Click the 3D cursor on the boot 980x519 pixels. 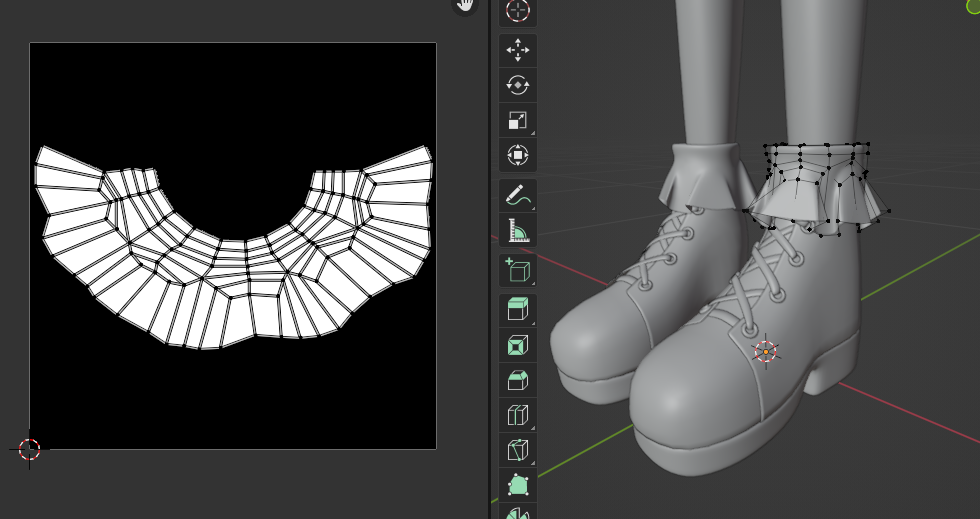765,351
